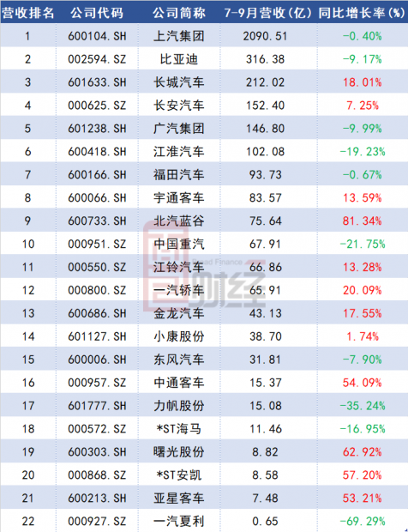The height and width of the screenshot is (532, 408).
Task: Click the 7-9月营收(亿) column header
Action: pyautogui.click(x=267, y=13)
